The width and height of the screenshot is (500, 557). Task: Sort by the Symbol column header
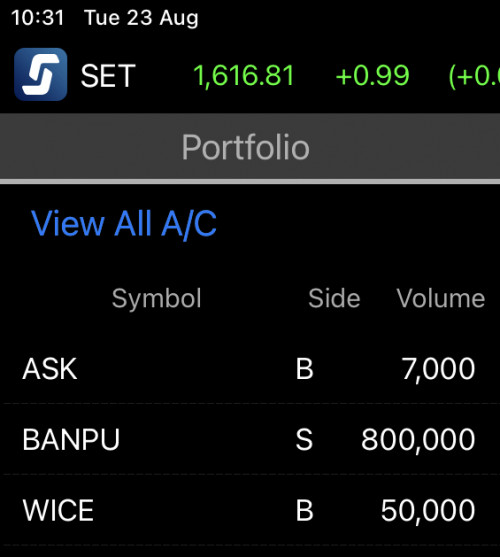(157, 298)
